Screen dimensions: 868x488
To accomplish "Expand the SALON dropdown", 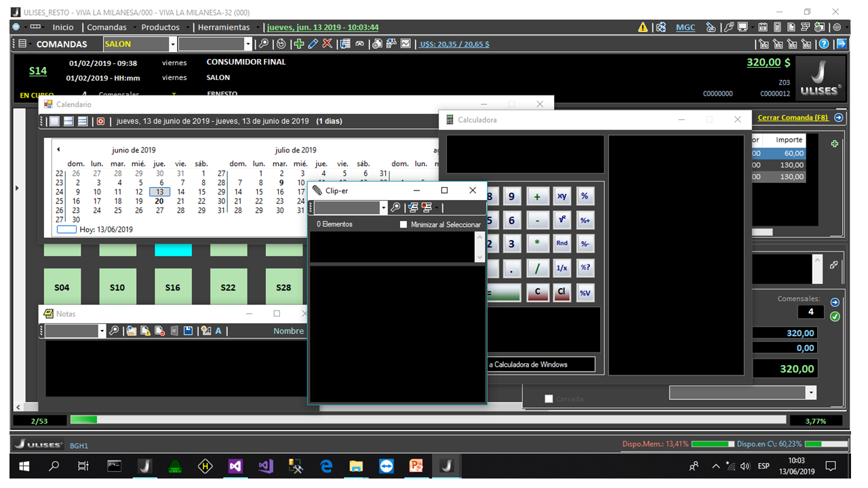I will tap(173, 44).
